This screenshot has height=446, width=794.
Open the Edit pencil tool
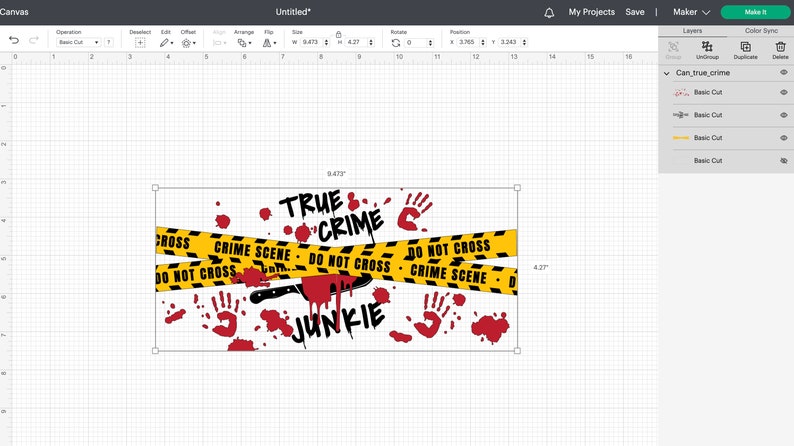(166, 43)
